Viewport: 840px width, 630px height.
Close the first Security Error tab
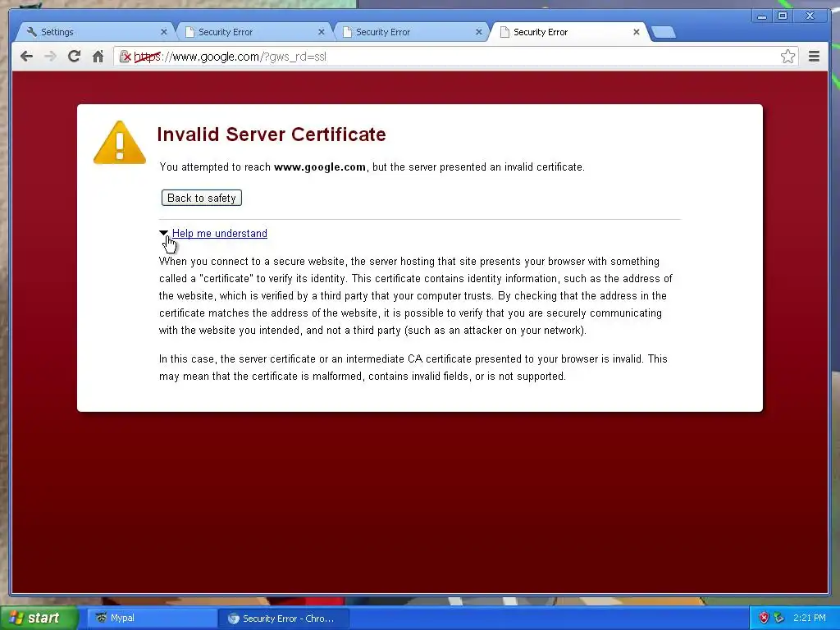[322, 32]
